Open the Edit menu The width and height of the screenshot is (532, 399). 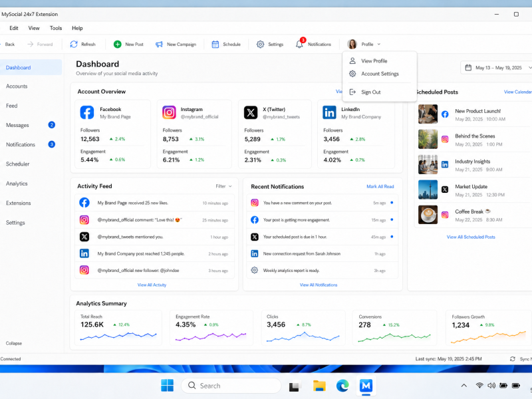point(14,28)
